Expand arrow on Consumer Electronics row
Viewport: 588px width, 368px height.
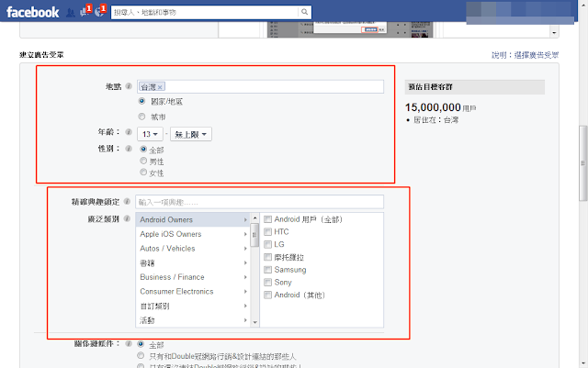(245, 292)
